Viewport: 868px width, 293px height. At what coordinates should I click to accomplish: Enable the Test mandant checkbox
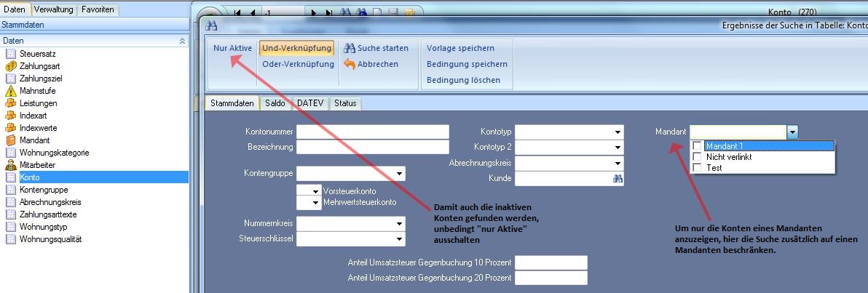pos(698,168)
